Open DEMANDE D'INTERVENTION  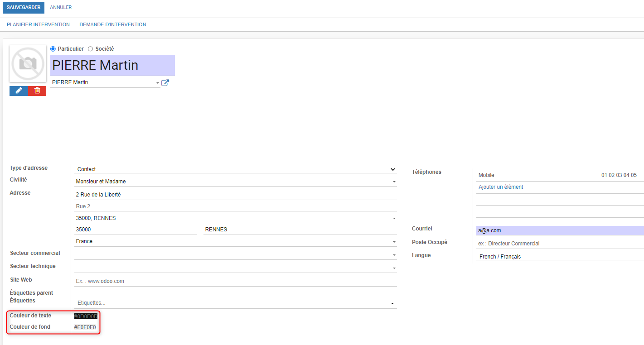coord(113,24)
